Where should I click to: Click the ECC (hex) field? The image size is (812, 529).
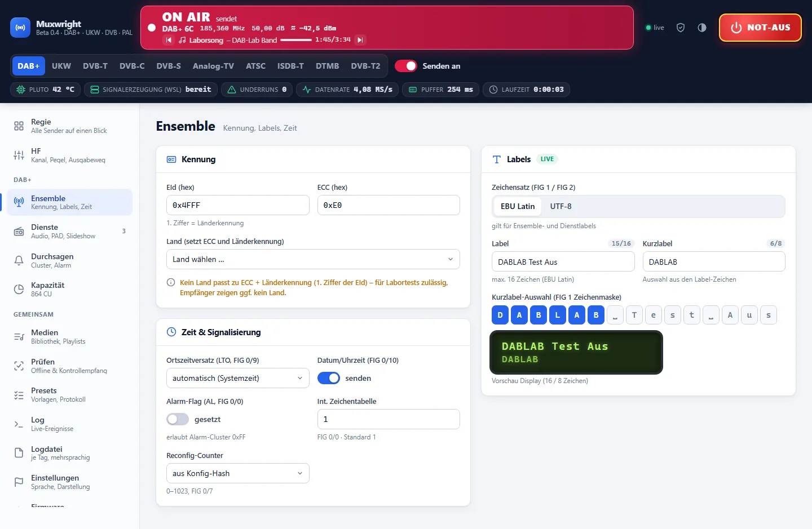point(389,205)
